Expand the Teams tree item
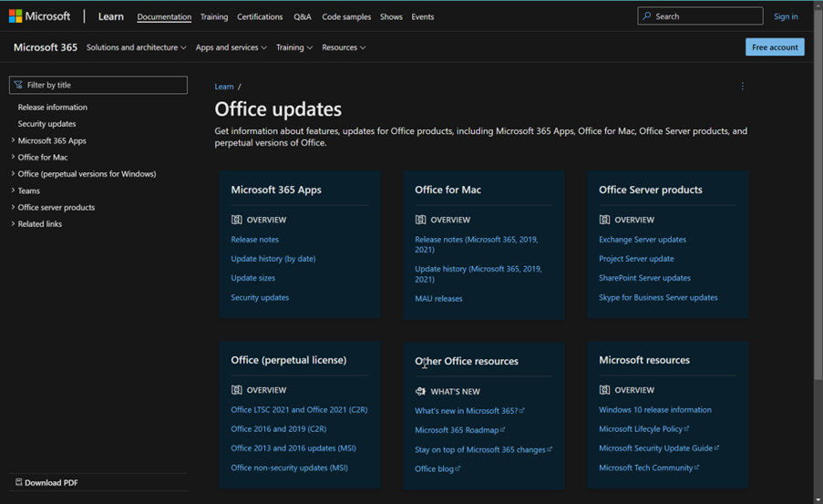This screenshot has height=504, width=823. 13,190
